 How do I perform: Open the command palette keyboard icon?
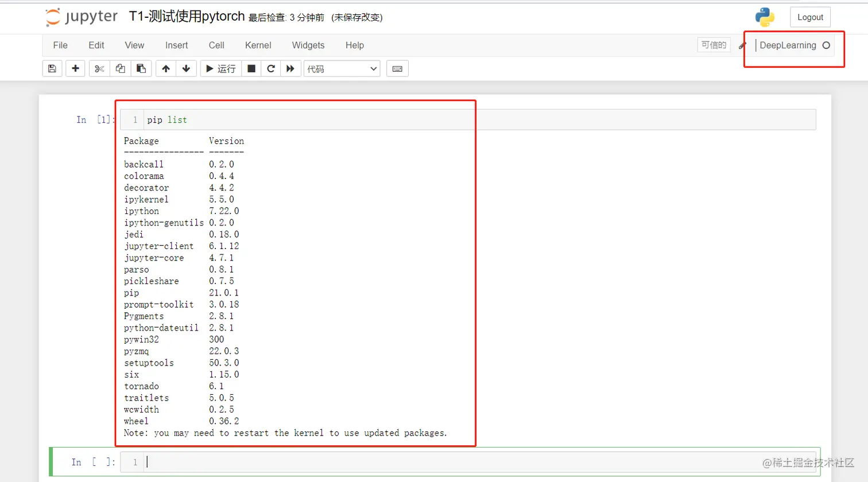[x=397, y=69]
